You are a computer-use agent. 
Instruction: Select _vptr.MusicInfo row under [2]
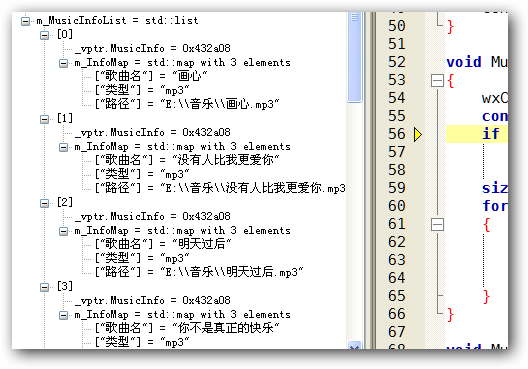coord(153,217)
